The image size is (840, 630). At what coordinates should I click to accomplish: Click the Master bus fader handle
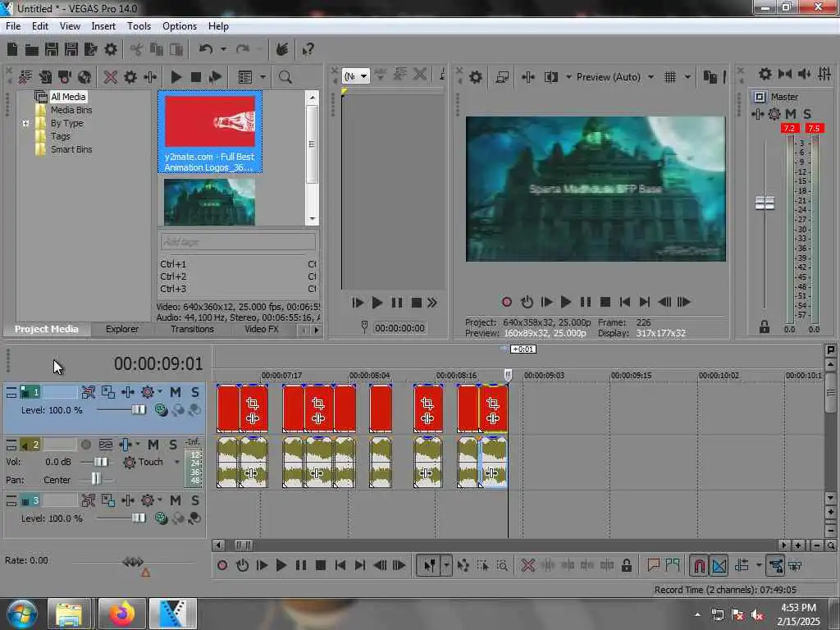click(765, 203)
